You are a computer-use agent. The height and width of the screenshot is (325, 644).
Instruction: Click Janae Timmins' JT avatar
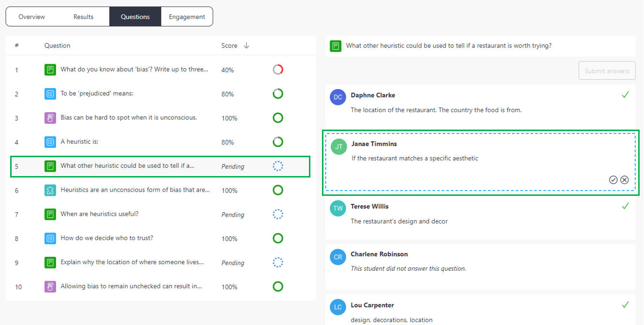339,147
